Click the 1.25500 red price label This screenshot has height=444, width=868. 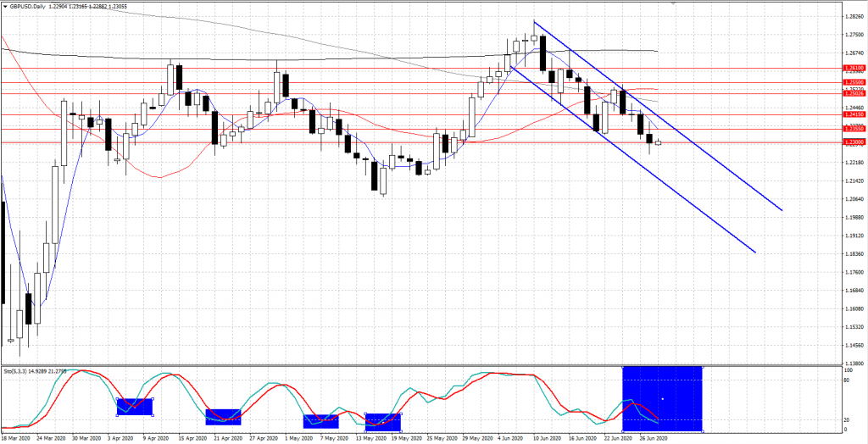854,82
